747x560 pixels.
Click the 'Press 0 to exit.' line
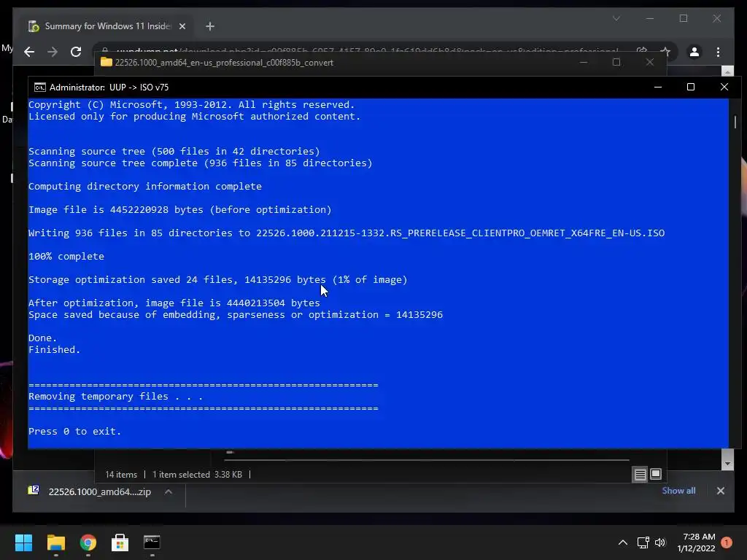pyautogui.click(x=75, y=431)
